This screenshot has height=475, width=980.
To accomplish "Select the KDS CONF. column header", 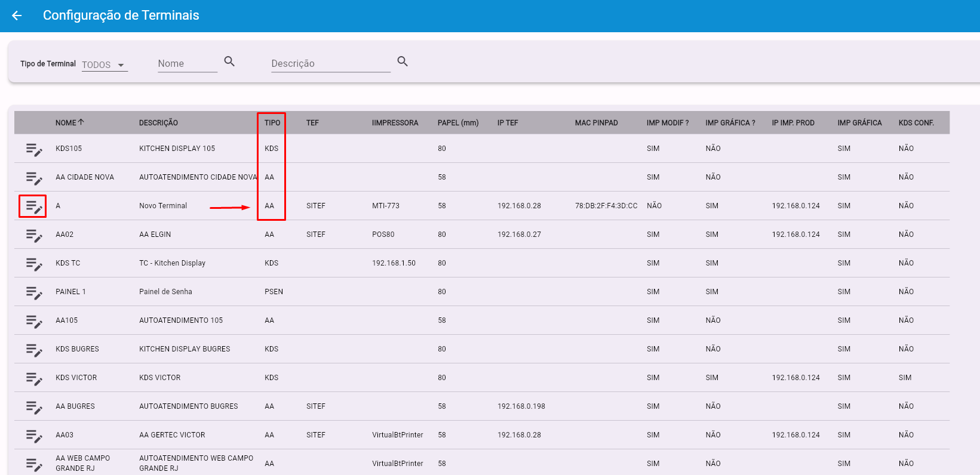I will pos(916,123).
